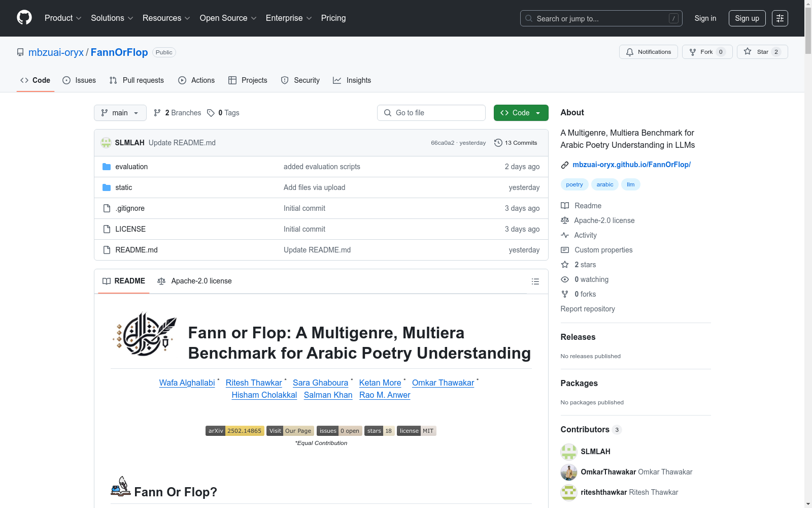Open the 0 Tags link

(223, 113)
